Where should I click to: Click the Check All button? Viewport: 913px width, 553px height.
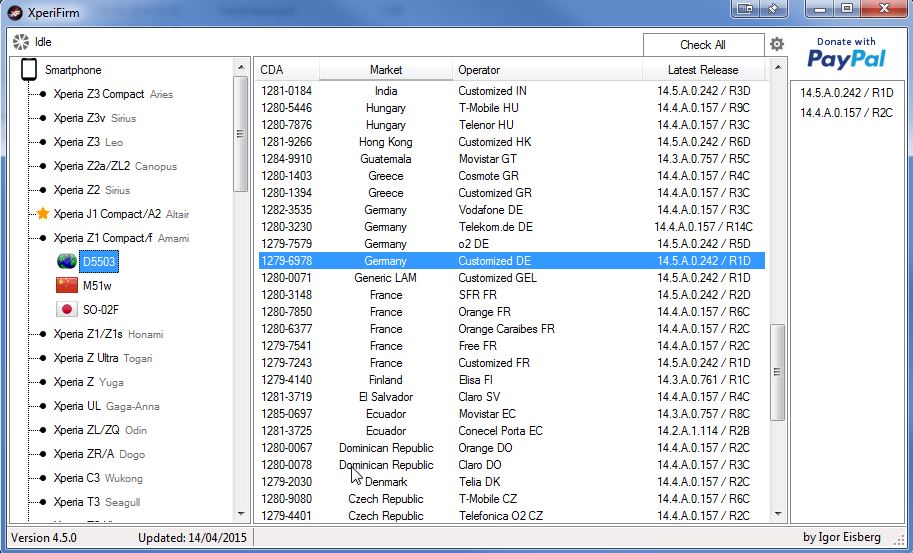click(x=703, y=45)
